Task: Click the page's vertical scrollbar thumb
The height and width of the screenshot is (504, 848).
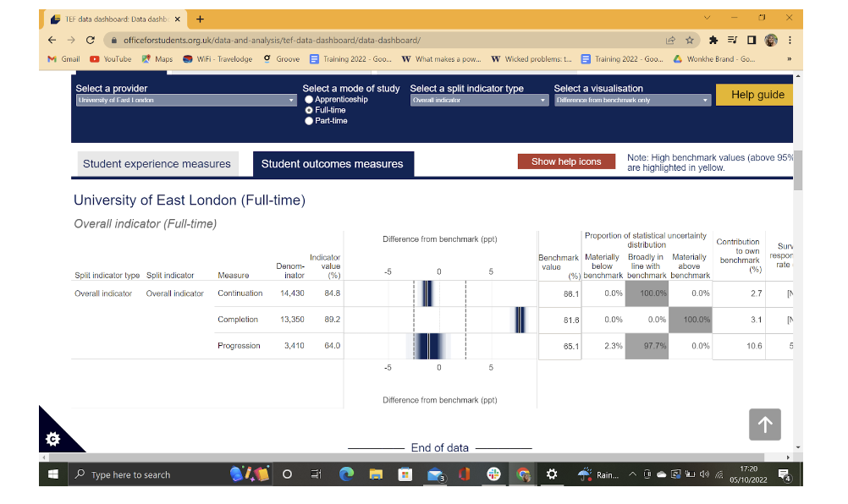Action: [x=798, y=170]
